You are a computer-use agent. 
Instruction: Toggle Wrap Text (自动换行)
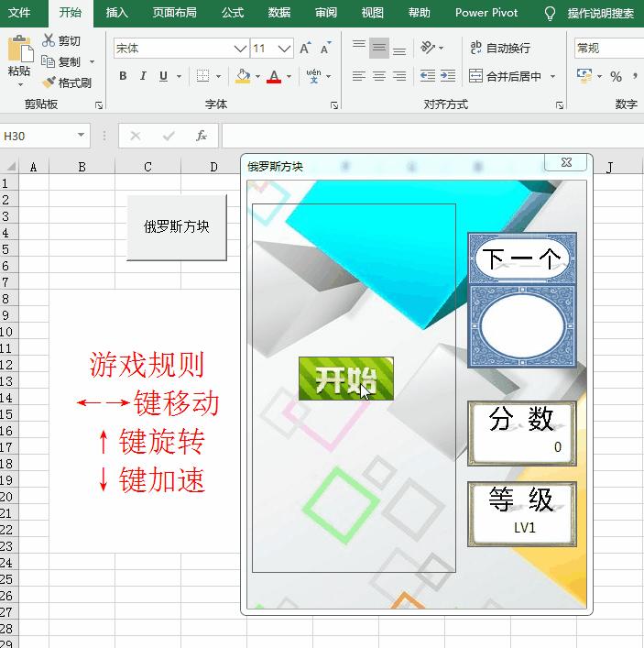pyautogui.click(x=500, y=48)
